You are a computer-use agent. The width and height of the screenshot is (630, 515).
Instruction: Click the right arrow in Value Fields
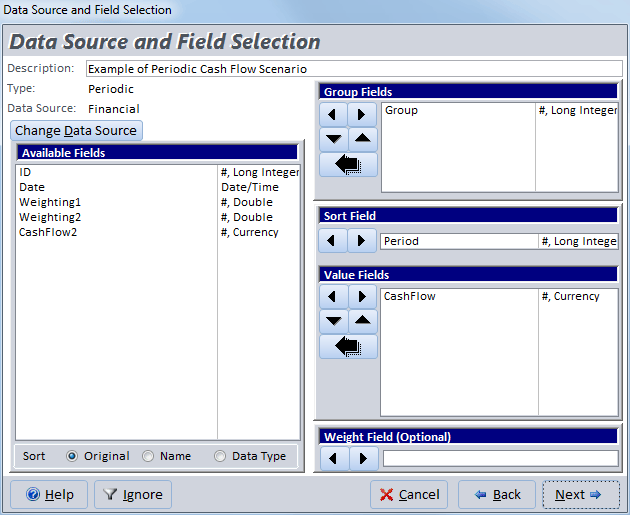(362, 297)
